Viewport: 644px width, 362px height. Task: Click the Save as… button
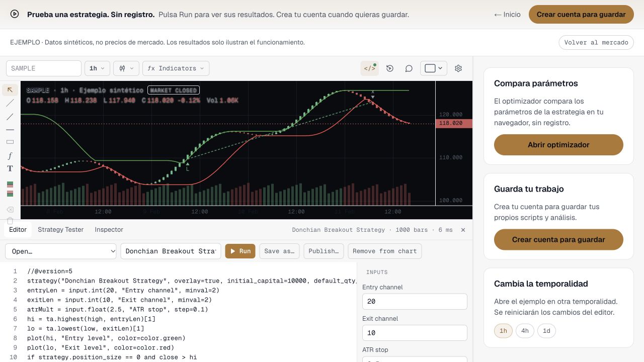pos(279,251)
